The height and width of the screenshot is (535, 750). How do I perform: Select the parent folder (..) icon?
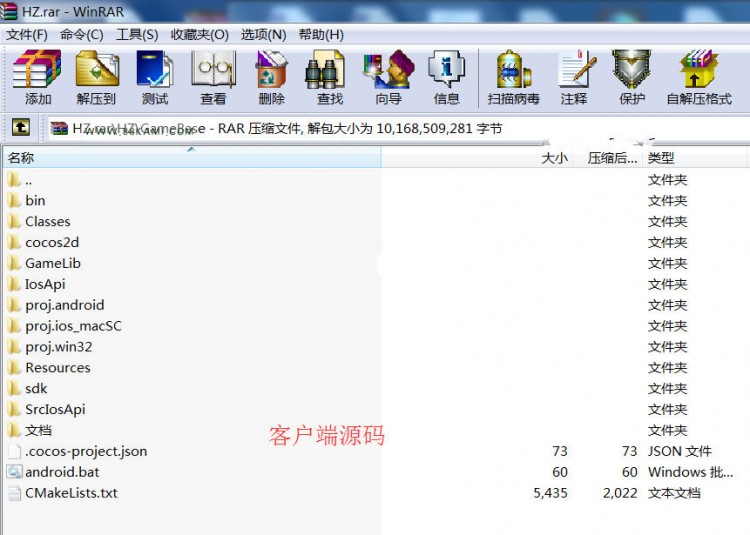pos(14,180)
